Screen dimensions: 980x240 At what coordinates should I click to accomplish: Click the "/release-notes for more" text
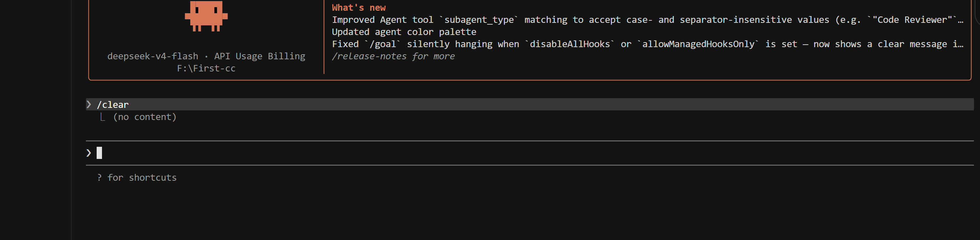point(393,56)
